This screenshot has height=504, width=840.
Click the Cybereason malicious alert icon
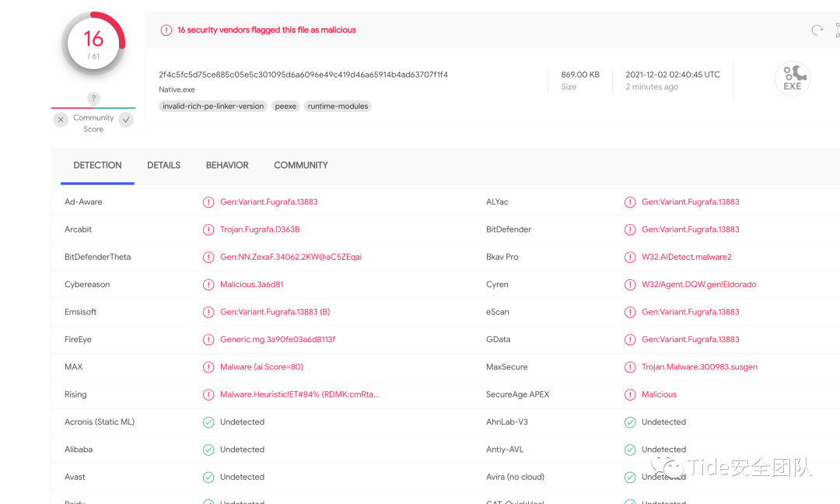(208, 285)
